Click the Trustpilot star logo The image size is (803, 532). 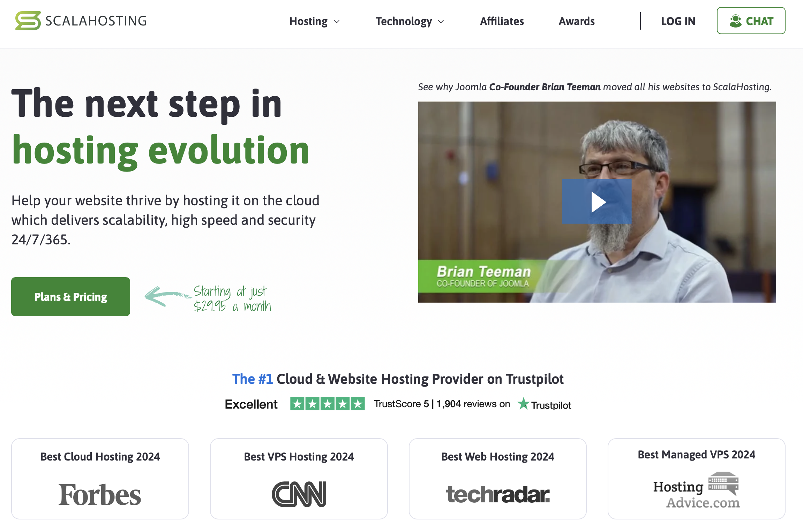point(523,404)
